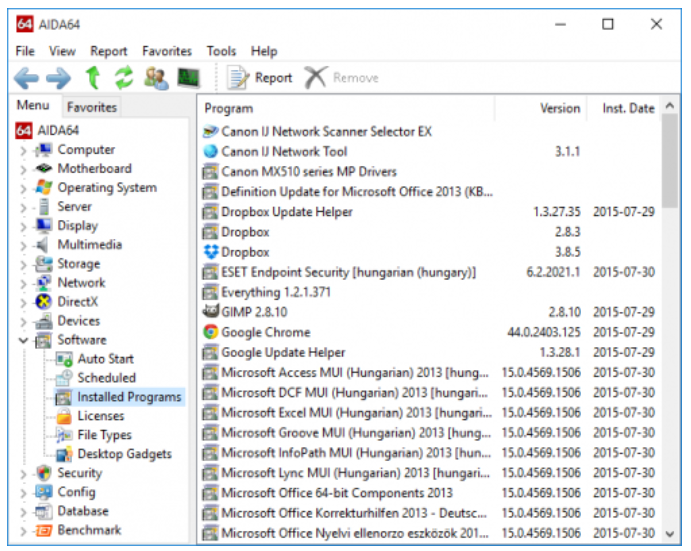Open the File menu
The image size is (691, 551).
tap(25, 51)
